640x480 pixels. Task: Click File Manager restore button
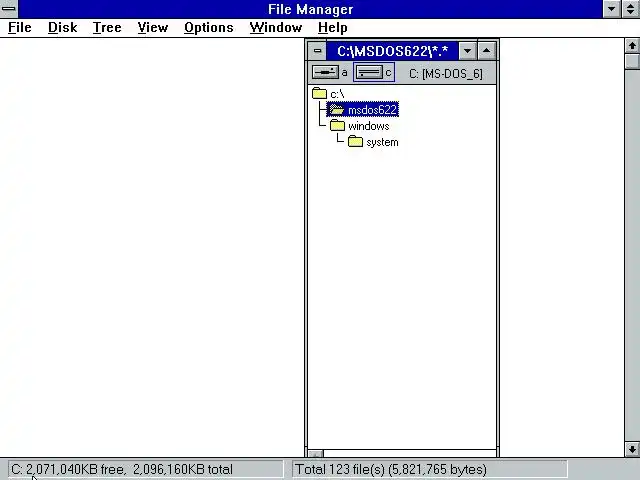pyautogui.click(x=631, y=9)
